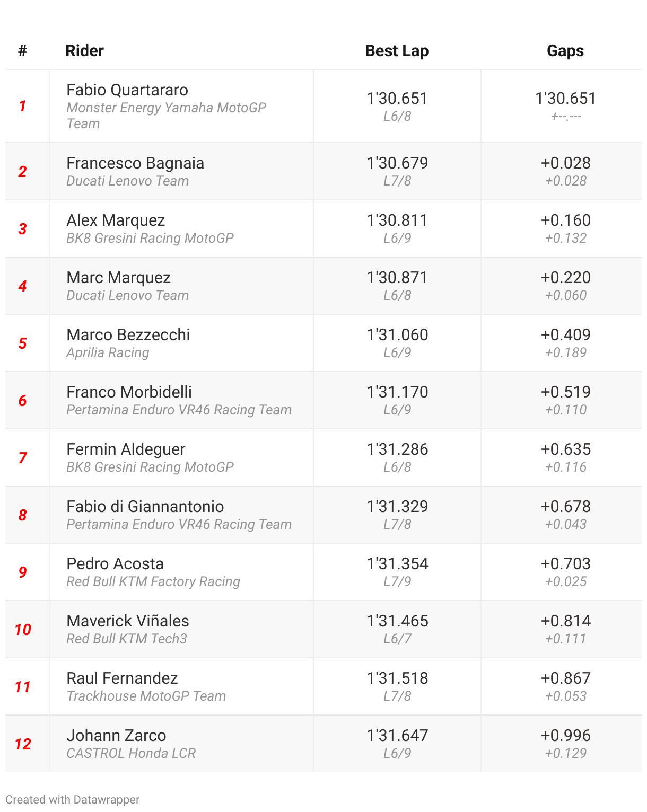Click Franco Morbidelli's gap +0.519
647x812 pixels.
pos(565,392)
